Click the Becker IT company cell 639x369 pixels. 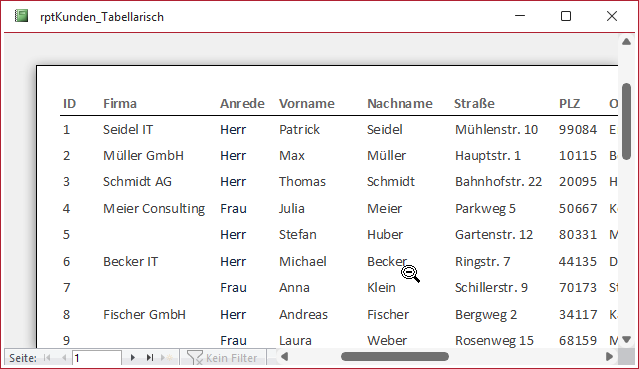click(130, 262)
